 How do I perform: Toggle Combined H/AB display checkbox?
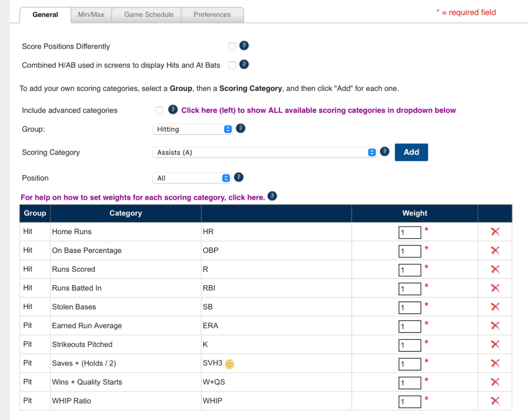coord(232,65)
